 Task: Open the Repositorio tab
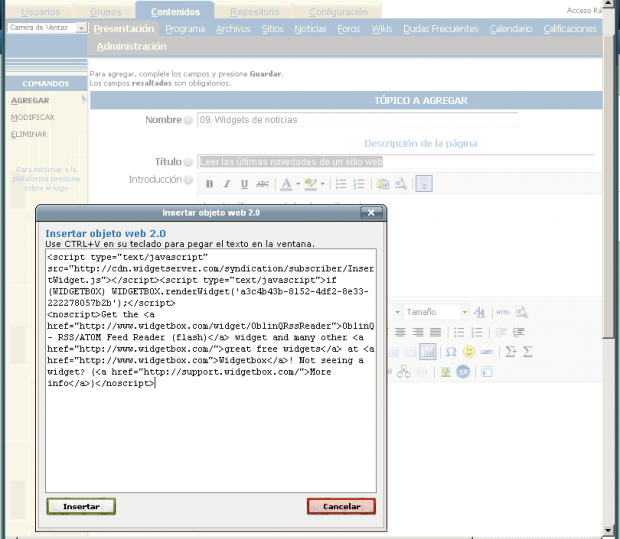point(255,12)
